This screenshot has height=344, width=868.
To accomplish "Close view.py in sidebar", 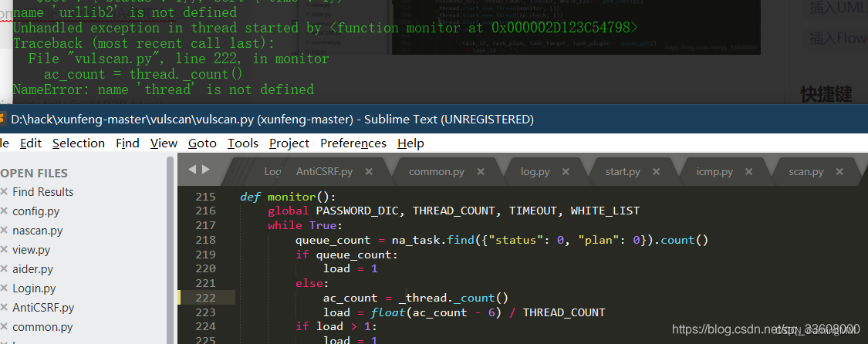I will [4, 250].
